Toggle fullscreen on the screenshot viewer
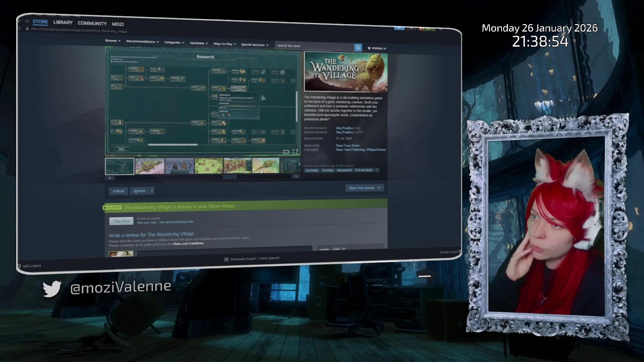This screenshot has width=644, height=362. tap(295, 152)
